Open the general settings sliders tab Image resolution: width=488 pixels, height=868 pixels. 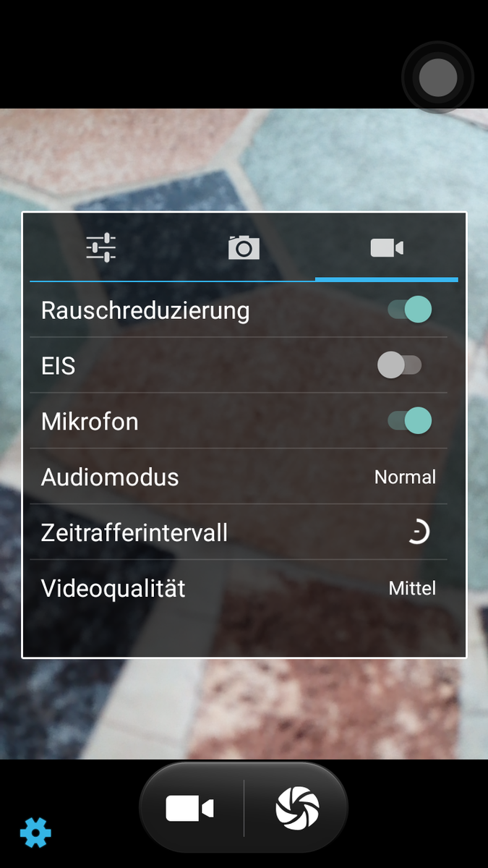click(x=100, y=247)
